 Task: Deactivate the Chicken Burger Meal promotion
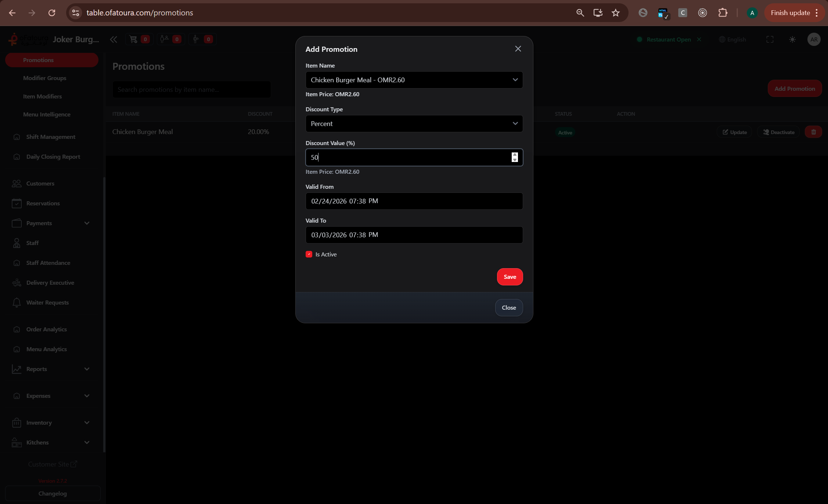[779, 132]
